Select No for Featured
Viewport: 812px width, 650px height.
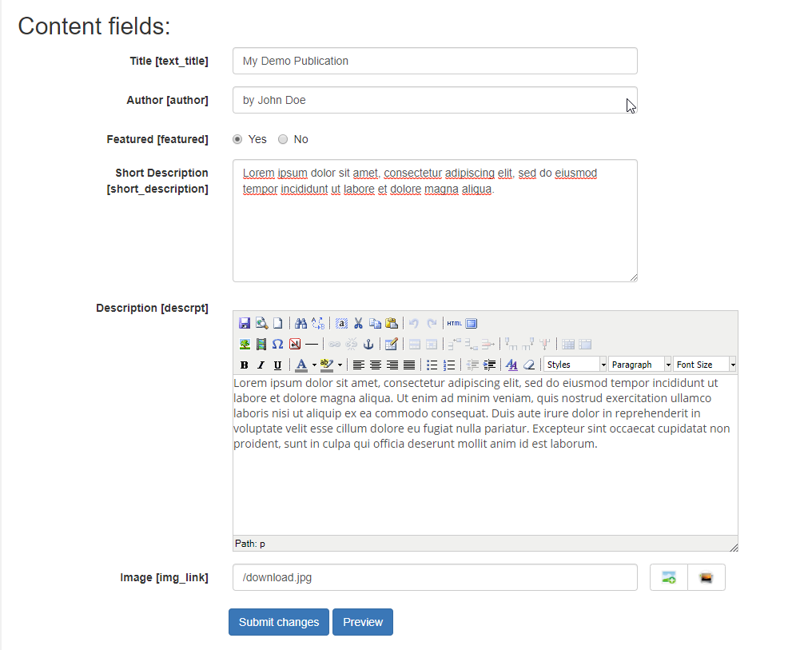tap(283, 139)
